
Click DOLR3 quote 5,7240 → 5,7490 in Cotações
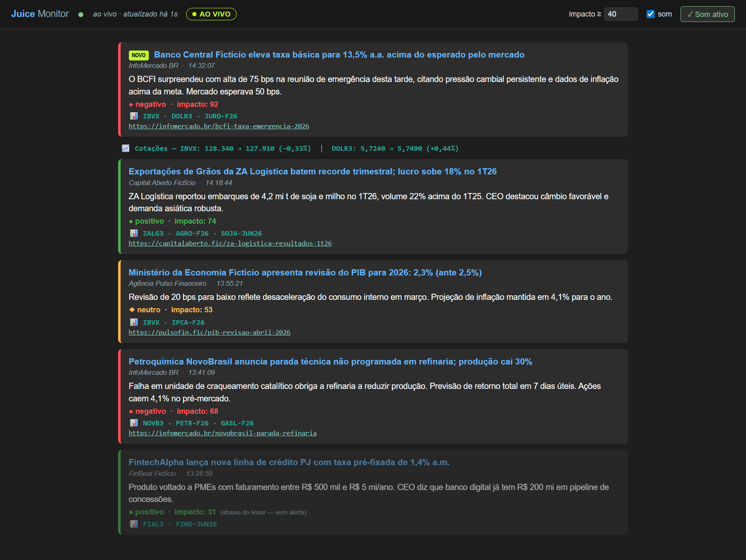(395, 148)
